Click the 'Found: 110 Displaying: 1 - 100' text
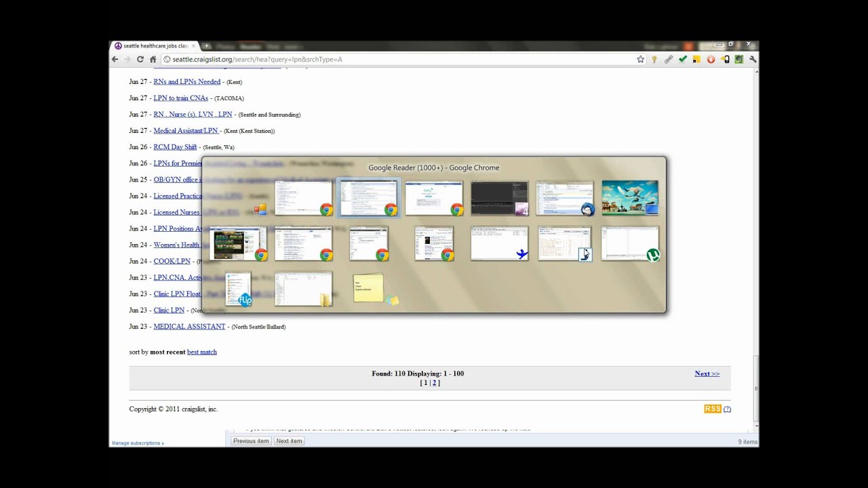 [418, 373]
